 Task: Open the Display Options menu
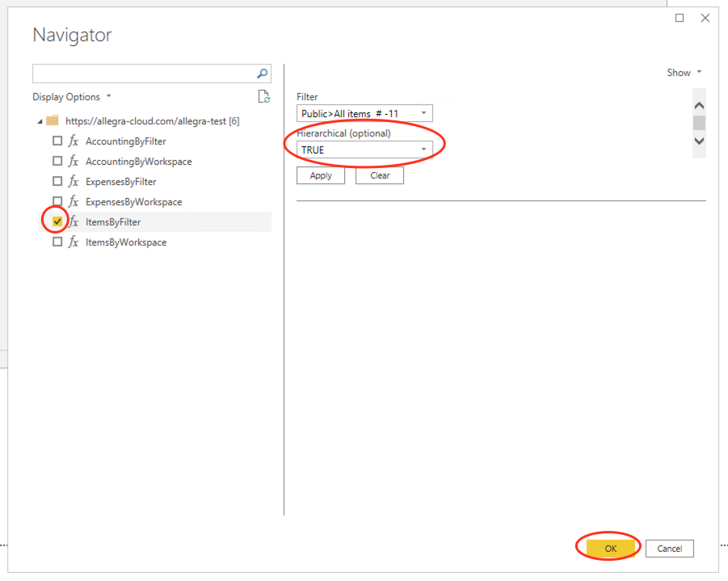point(71,95)
